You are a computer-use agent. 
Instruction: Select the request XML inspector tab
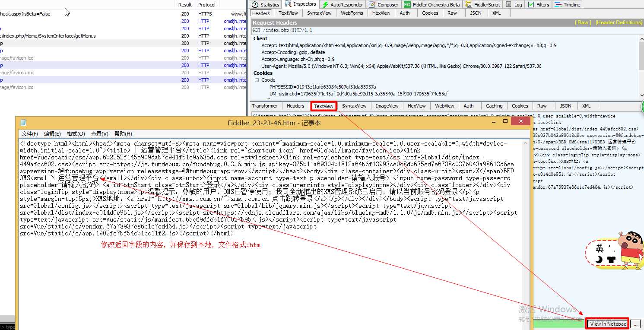coord(497,13)
